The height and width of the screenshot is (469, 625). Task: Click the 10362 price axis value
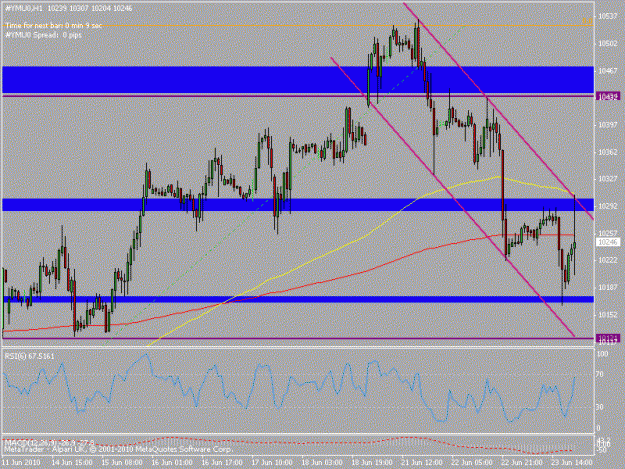608,152
